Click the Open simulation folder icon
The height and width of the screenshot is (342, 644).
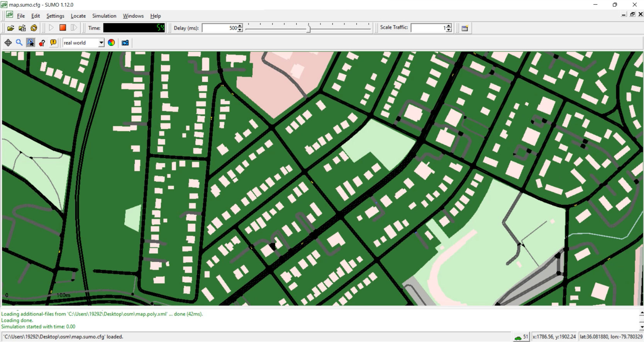tap(11, 28)
